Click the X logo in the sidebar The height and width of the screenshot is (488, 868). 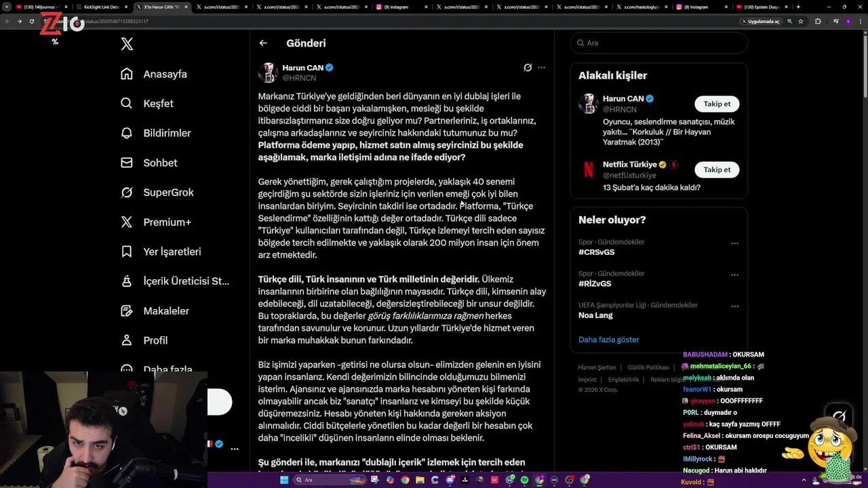coord(127,44)
